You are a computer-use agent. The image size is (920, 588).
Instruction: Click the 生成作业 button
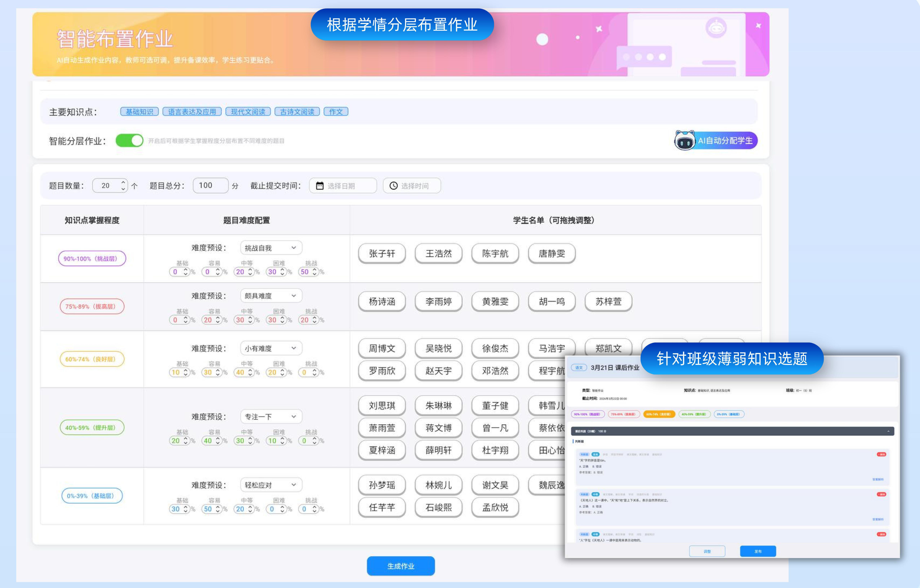pyautogui.click(x=400, y=566)
